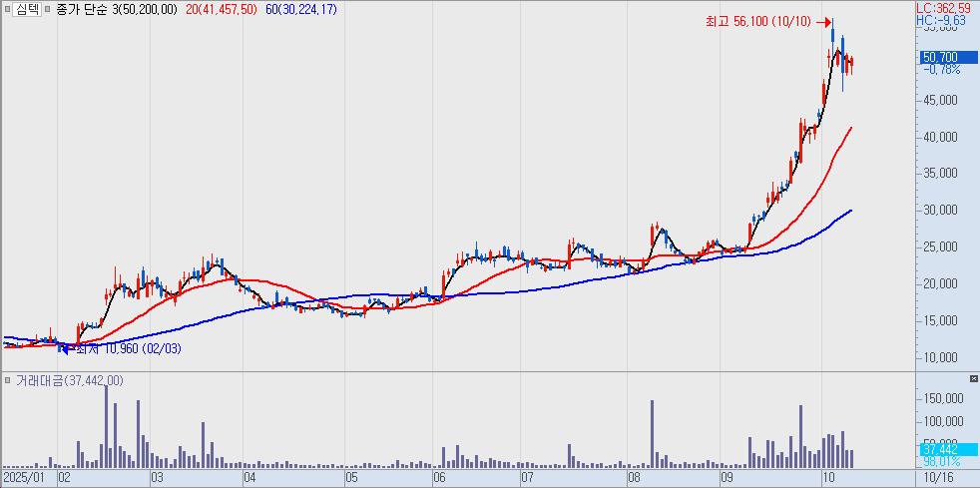This screenshot has height=488, width=980.
Task: Click the 09 month axis label
Action: tap(727, 478)
